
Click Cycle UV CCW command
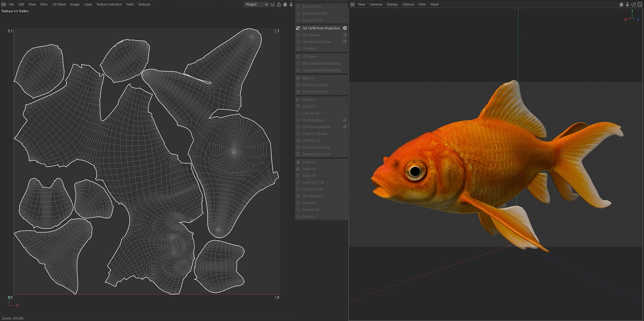pyautogui.click(x=321, y=182)
